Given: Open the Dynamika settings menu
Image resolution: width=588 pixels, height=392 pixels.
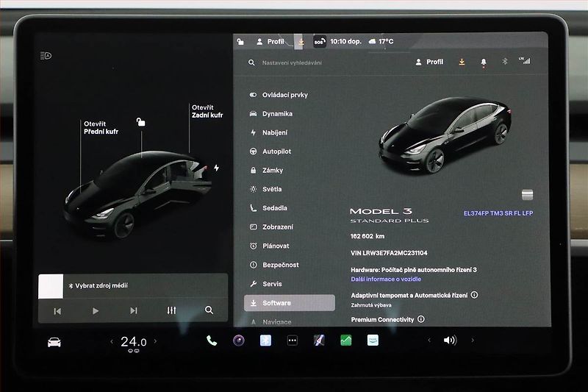Looking at the screenshot, I should click(271, 114).
